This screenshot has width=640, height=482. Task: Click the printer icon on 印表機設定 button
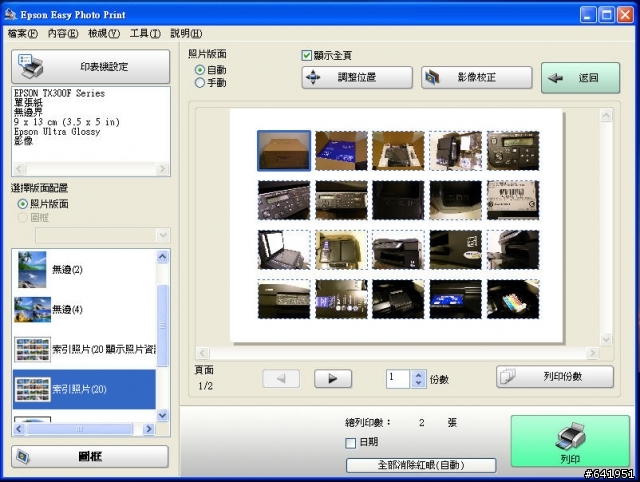30,67
